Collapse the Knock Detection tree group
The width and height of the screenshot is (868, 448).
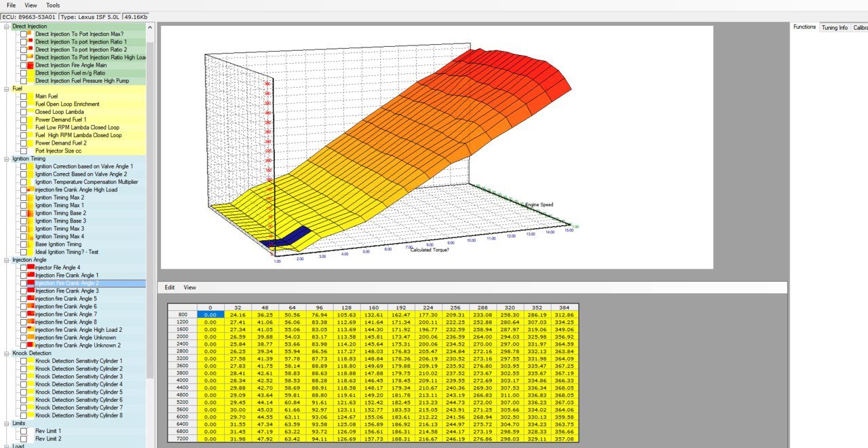pos(7,353)
